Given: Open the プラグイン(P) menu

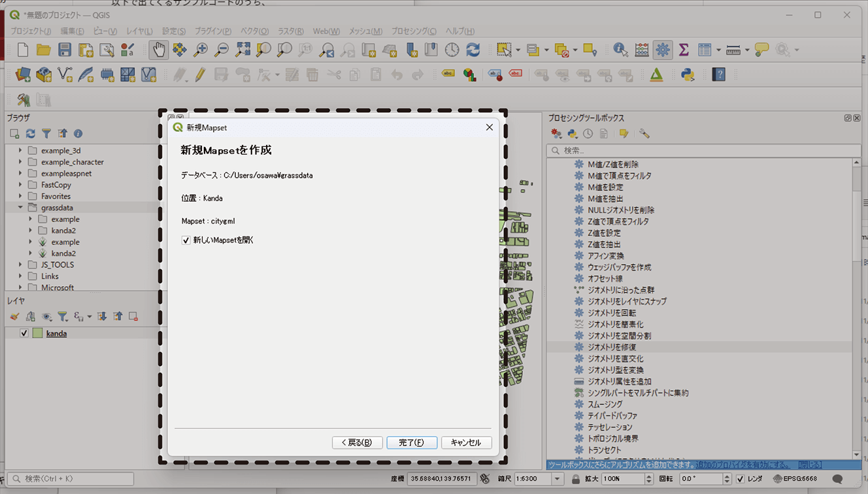Looking at the screenshot, I should coord(212,31).
